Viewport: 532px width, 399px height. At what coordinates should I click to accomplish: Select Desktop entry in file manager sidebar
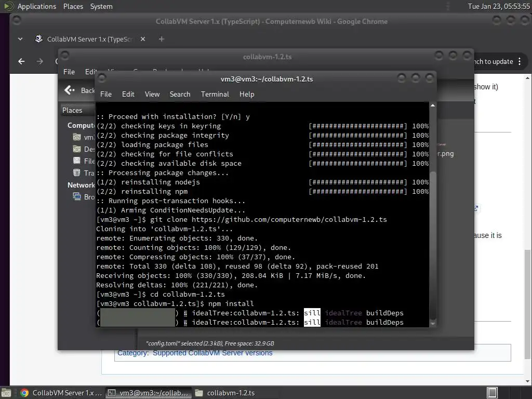(x=84, y=149)
